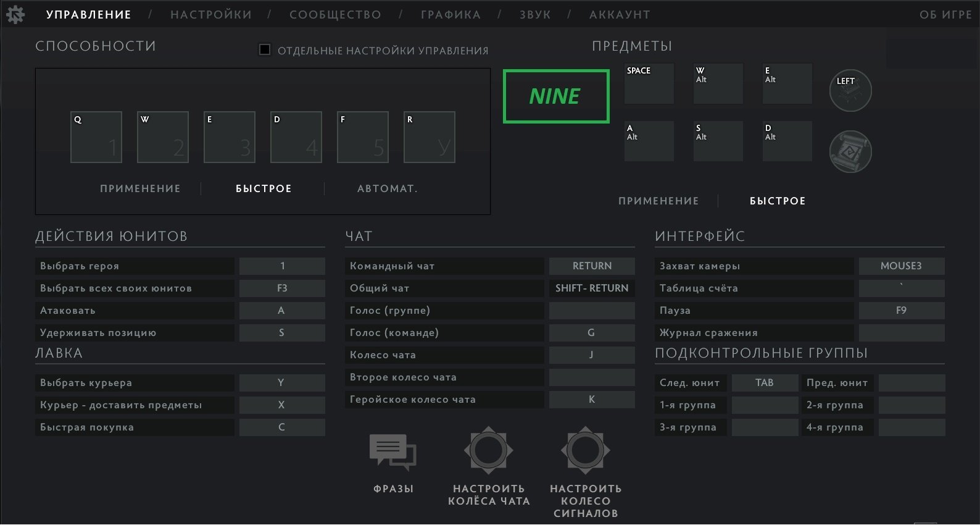The height and width of the screenshot is (525, 980).
Task: Click the town portal scroll slot icon
Action: click(850, 151)
